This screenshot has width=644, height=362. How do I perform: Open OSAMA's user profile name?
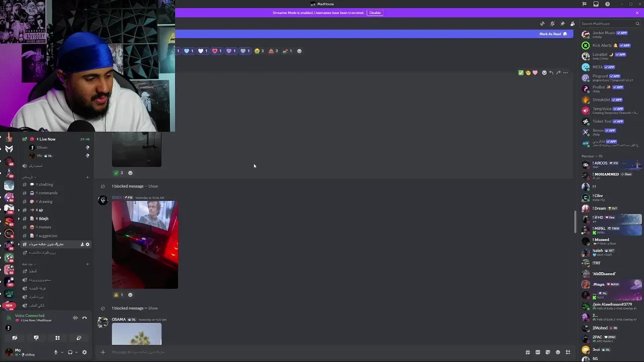[119, 320]
